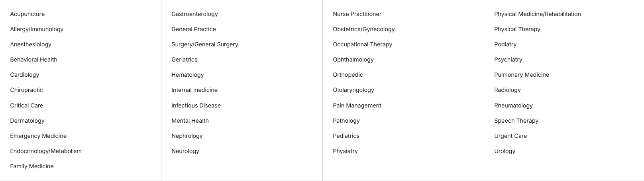Select Ophthalmology link
The image size is (644, 181).
pos(353,60)
